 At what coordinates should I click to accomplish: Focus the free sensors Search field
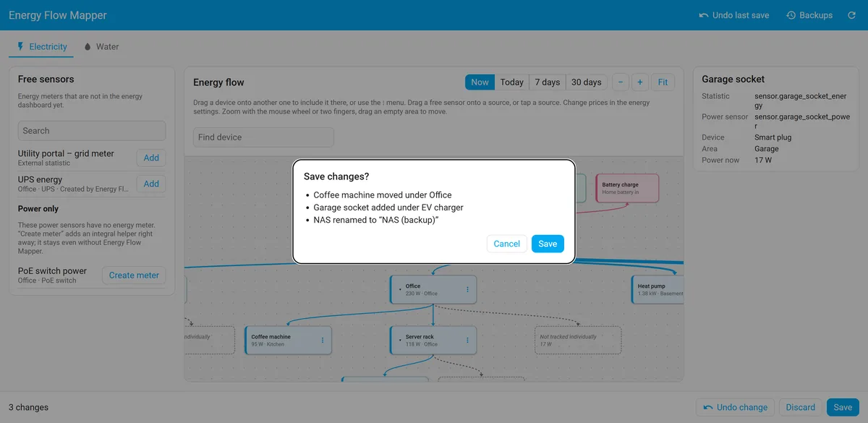[x=92, y=131]
